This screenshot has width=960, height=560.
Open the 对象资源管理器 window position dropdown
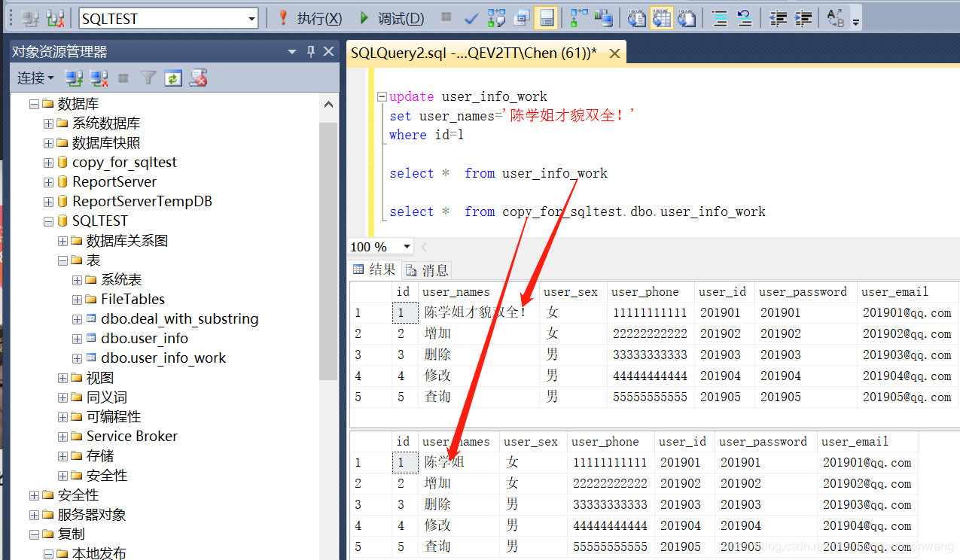click(292, 52)
